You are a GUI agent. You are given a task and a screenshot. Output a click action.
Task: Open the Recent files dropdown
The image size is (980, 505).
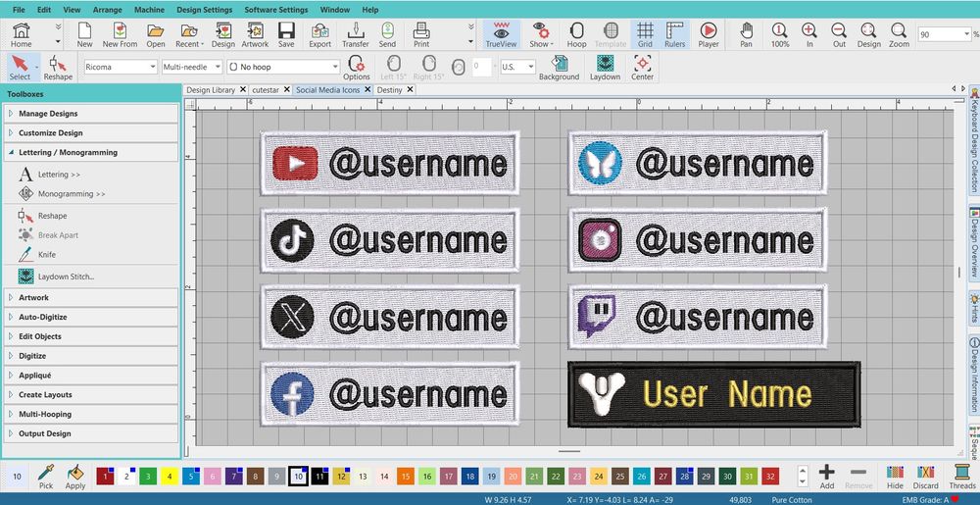click(x=189, y=35)
